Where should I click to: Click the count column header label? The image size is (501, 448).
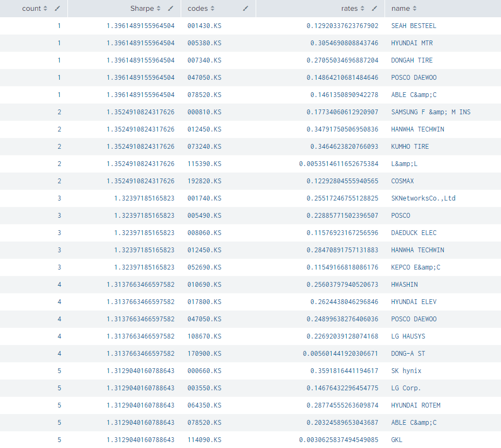coord(32,9)
